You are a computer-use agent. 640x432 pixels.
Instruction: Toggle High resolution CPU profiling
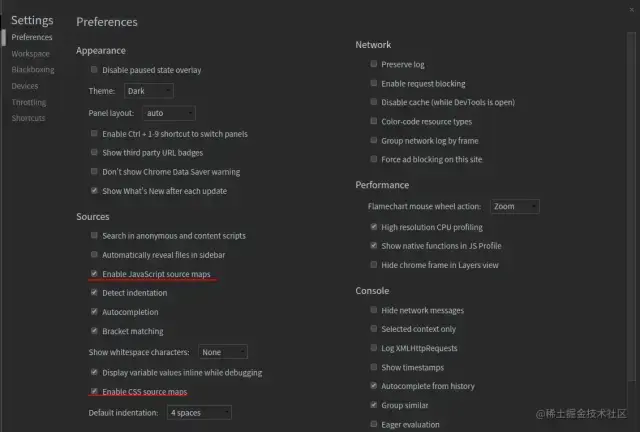(x=374, y=227)
